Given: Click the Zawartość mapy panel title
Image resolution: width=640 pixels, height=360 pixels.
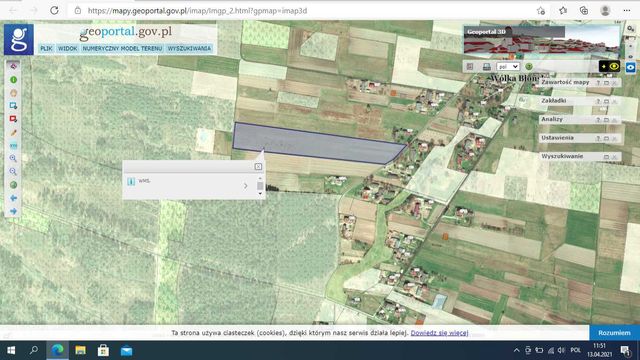Looking at the screenshot, I should (x=565, y=82).
